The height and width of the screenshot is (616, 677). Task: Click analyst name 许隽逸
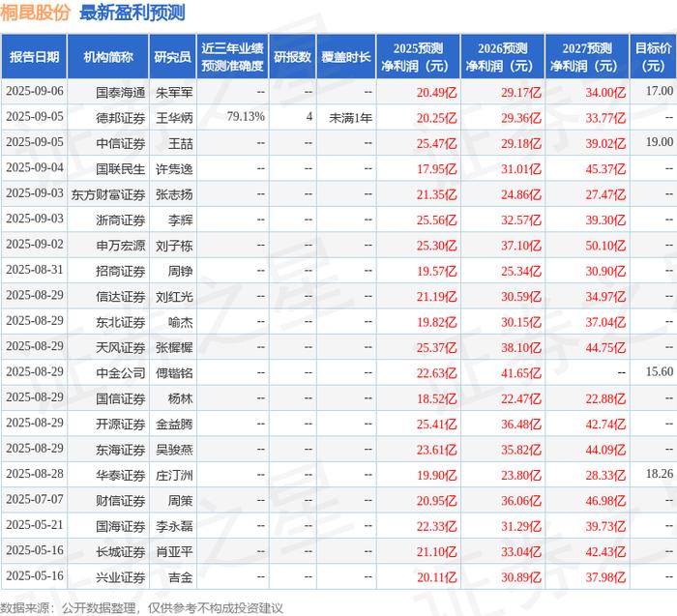[174, 169]
